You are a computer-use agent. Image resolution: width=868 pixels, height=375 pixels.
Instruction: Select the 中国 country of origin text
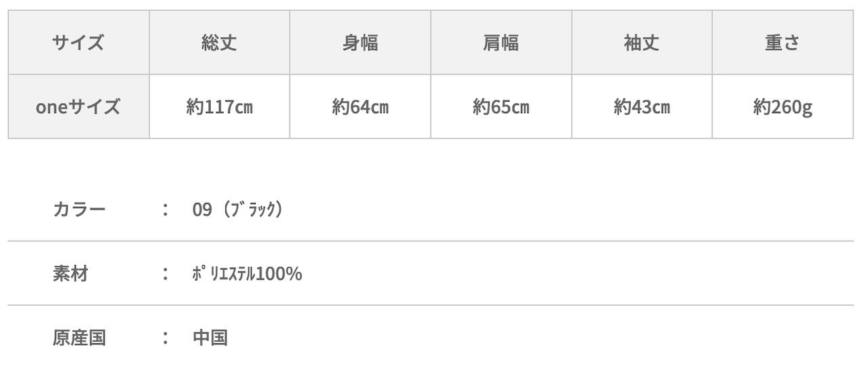coord(210,338)
